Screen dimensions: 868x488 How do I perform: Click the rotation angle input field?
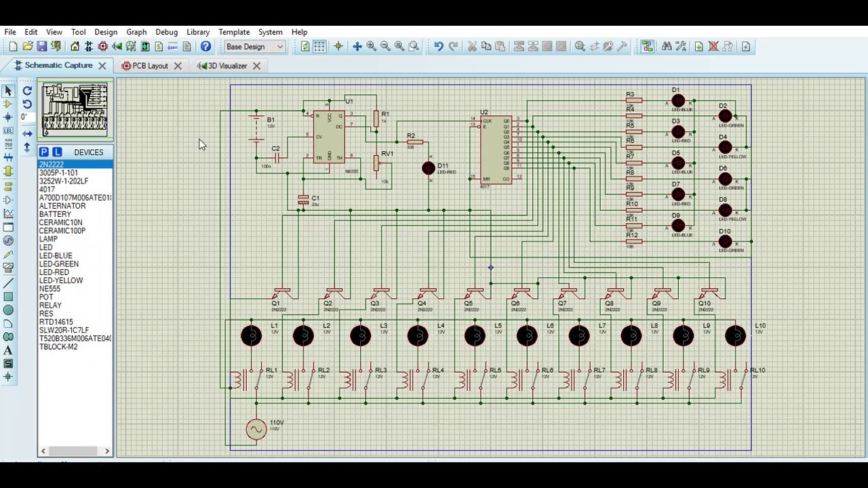coord(26,117)
